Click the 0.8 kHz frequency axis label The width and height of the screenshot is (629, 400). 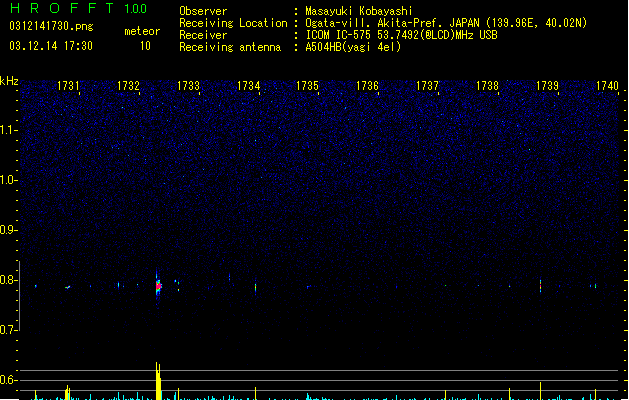pyautogui.click(x=8, y=280)
